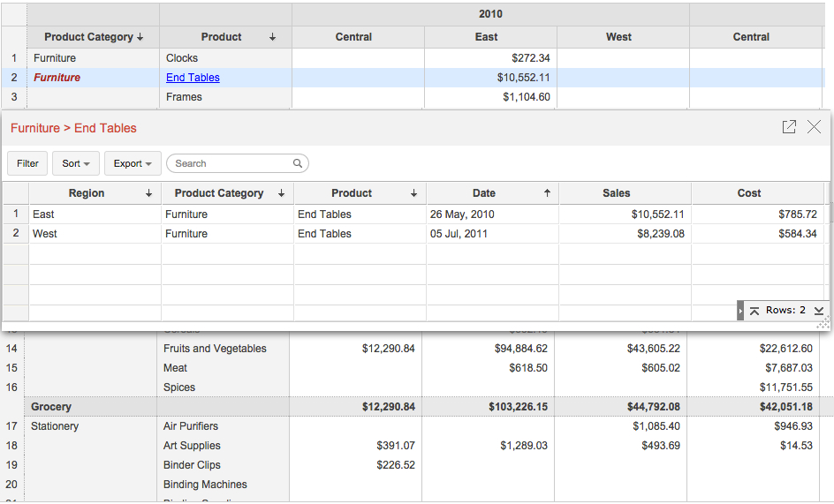The height and width of the screenshot is (504, 834).
Task: Close the Furniture > End Tables panel
Action: click(814, 127)
